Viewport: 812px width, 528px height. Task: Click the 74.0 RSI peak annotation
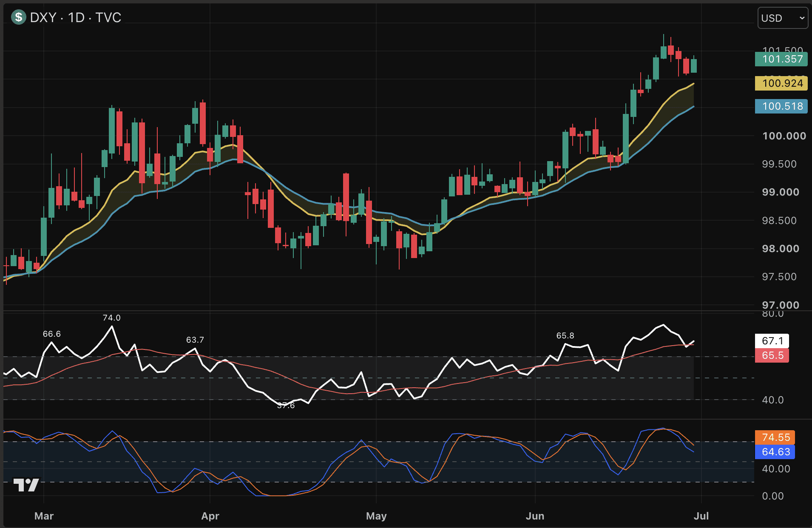[x=111, y=318]
